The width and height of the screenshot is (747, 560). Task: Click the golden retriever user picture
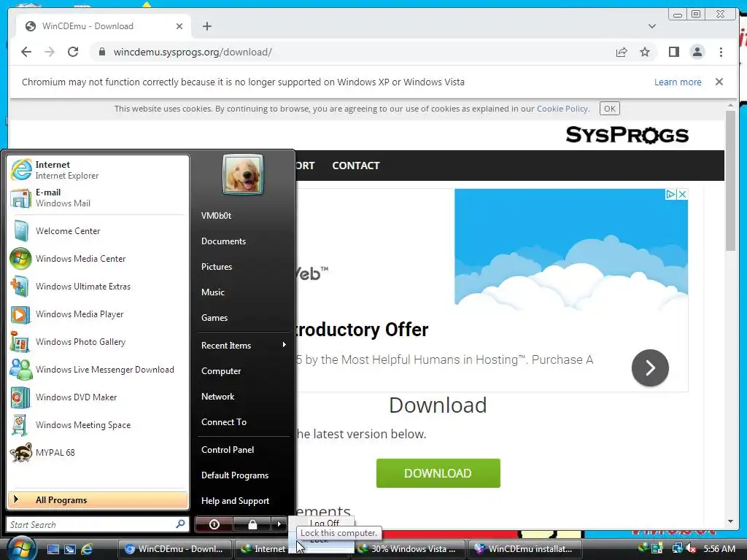(x=242, y=174)
